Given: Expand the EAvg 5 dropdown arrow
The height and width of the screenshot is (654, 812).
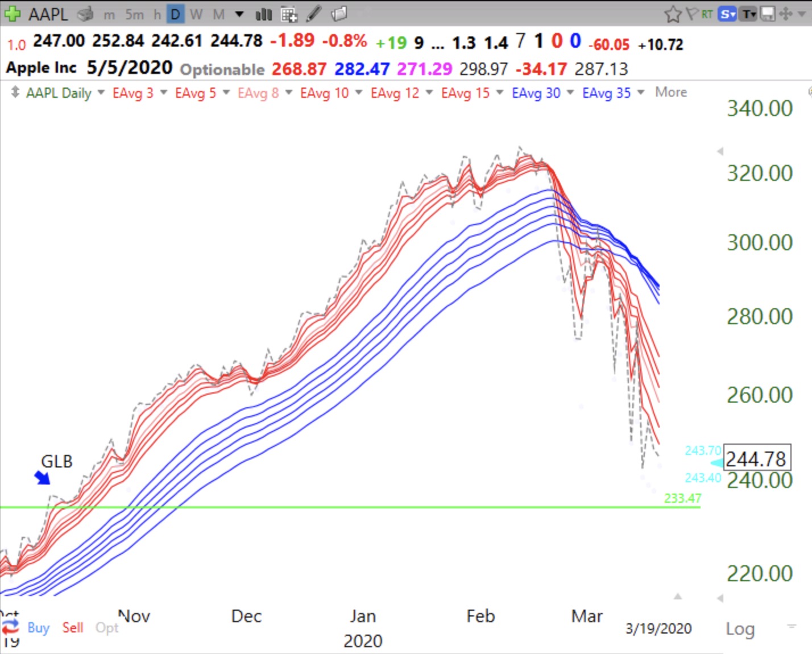Looking at the screenshot, I should 226,92.
